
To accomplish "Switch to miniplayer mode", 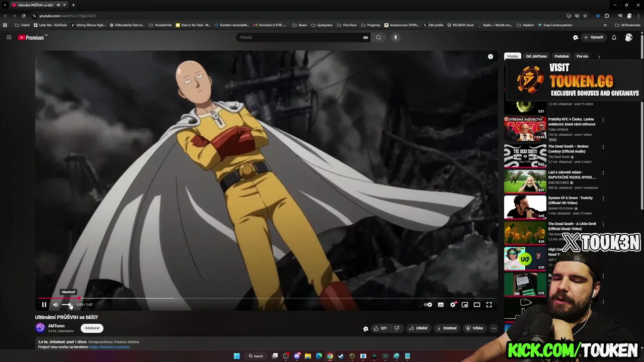I will pos(465,305).
